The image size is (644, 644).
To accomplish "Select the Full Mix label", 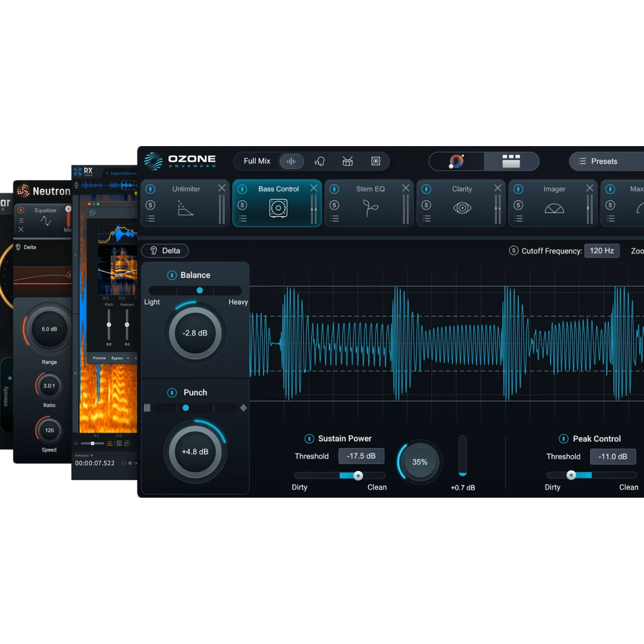I will 256,161.
